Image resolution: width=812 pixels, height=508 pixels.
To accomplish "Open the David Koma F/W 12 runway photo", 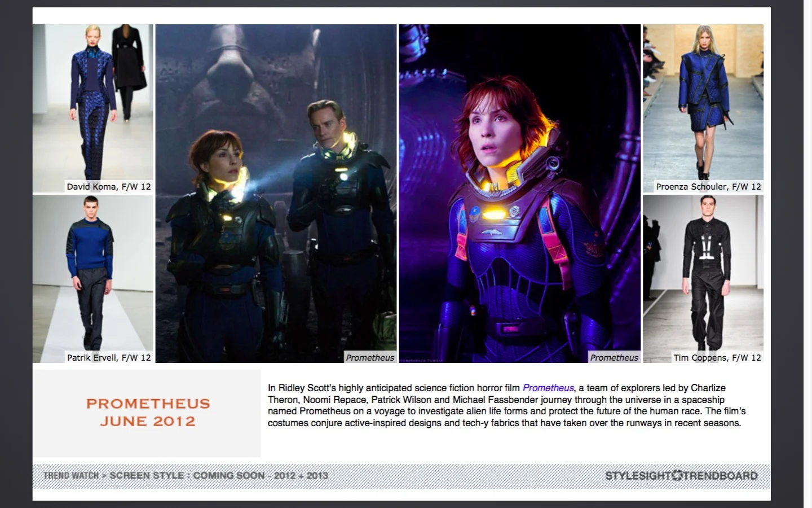I will click(x=93, y=108).
